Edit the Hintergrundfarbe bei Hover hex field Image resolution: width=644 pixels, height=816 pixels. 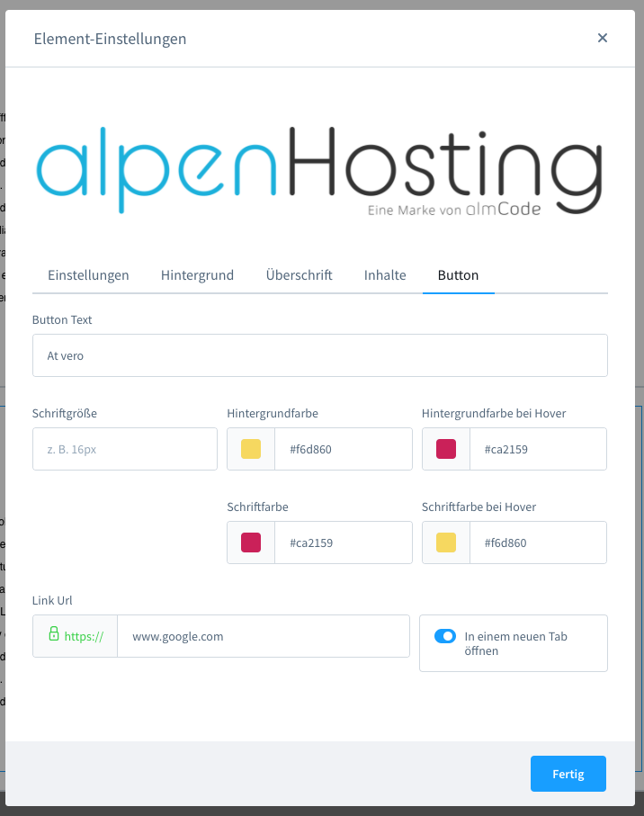coord(538,449)
